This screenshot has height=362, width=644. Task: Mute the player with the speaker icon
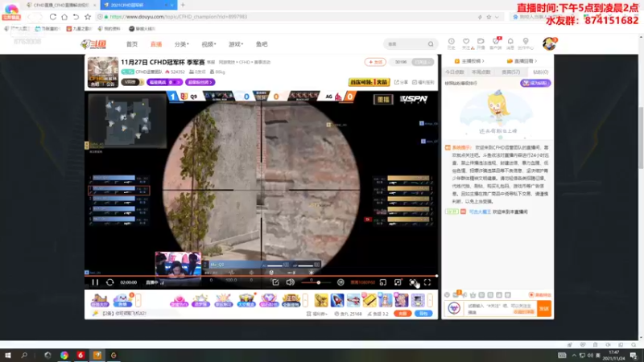pyautogui.click(x=291, y=282)
